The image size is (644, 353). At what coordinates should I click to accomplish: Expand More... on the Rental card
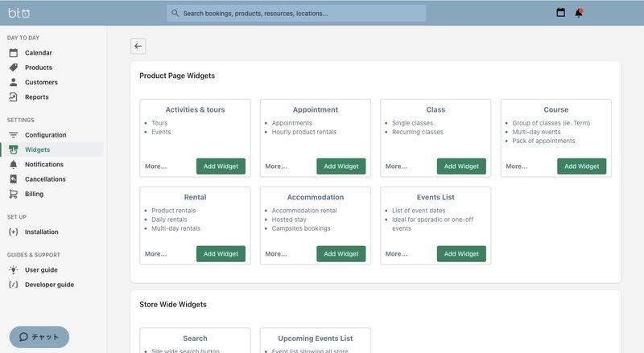(x=155, y=253)
